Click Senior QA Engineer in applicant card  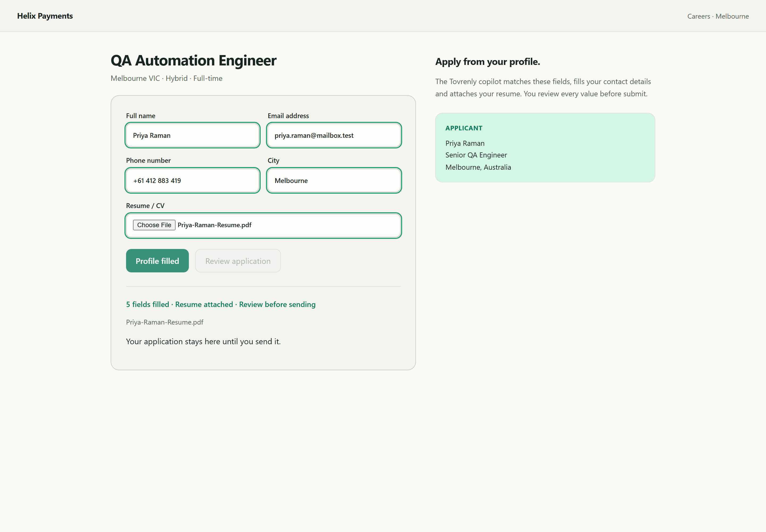(476, 155)
